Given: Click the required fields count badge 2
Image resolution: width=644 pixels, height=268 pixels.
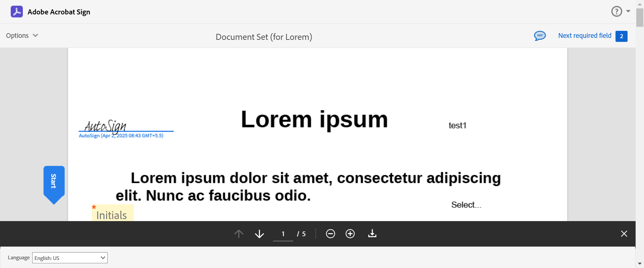Looking at the screenshot, I should 621,36.
